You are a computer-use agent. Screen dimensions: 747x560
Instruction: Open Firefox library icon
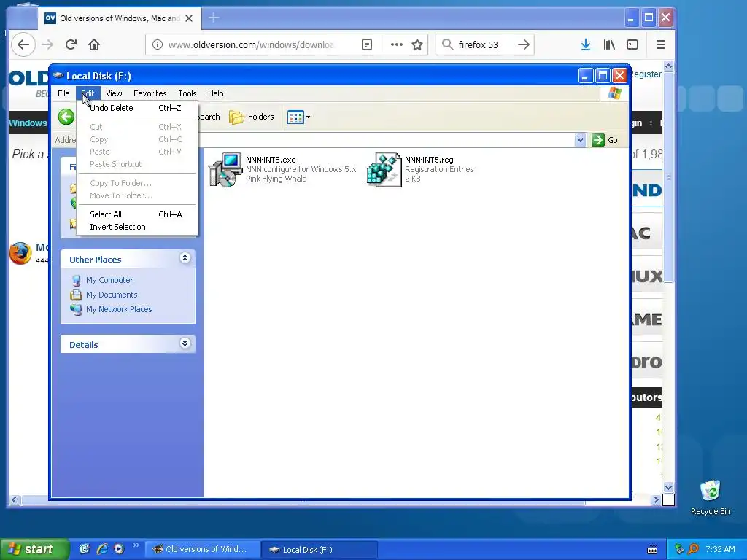609,44
